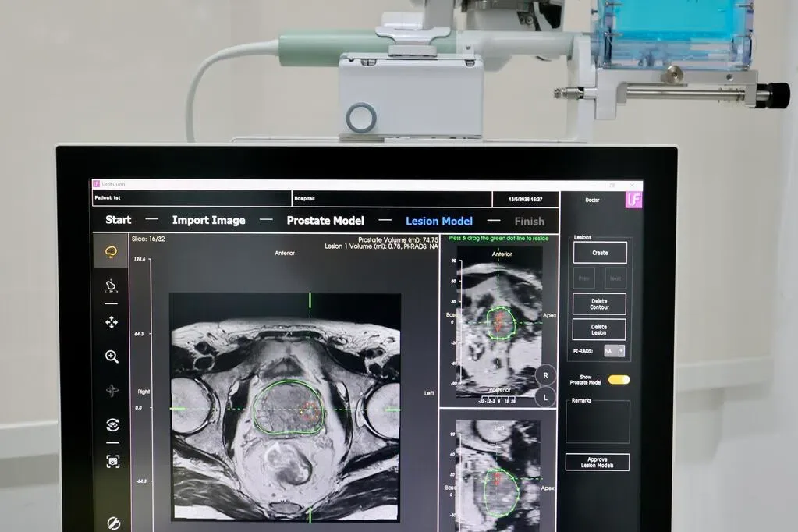Click the main axial MRI image

(x=285, y=406)
